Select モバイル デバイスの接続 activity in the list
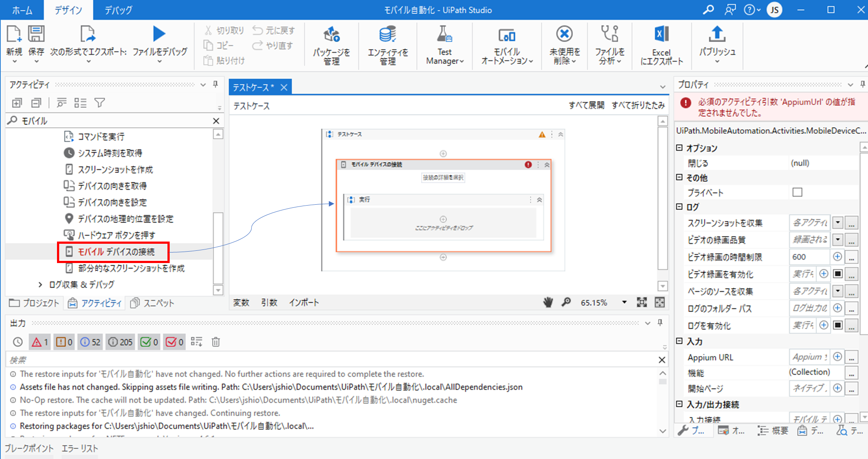This screenshot has height=459, width=868. tap(116, 252)
